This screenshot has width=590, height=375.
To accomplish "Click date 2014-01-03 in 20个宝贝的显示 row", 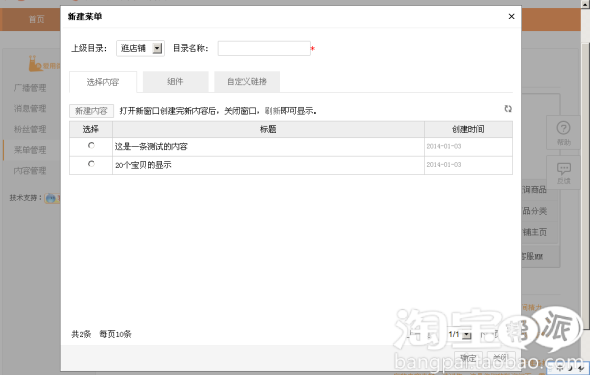I will click(444, 165).
